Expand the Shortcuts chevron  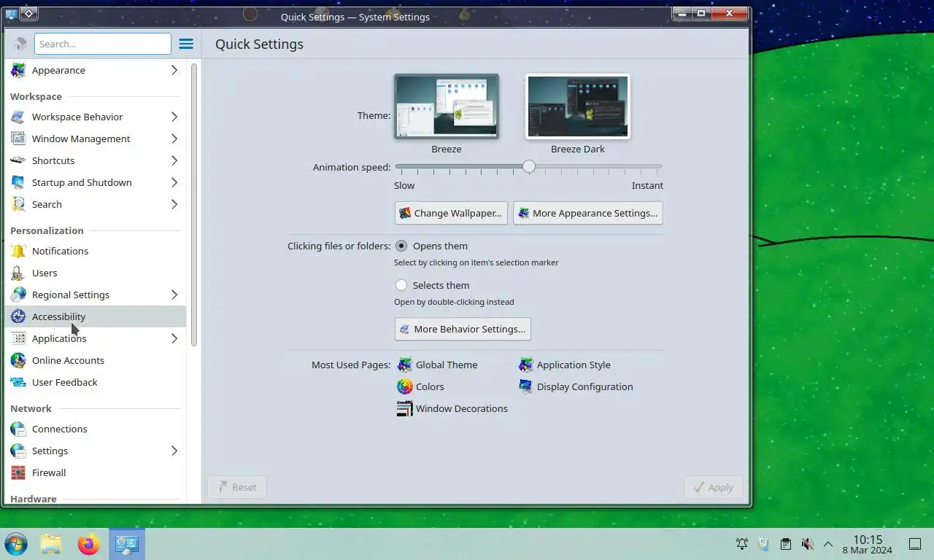[174, 160]
